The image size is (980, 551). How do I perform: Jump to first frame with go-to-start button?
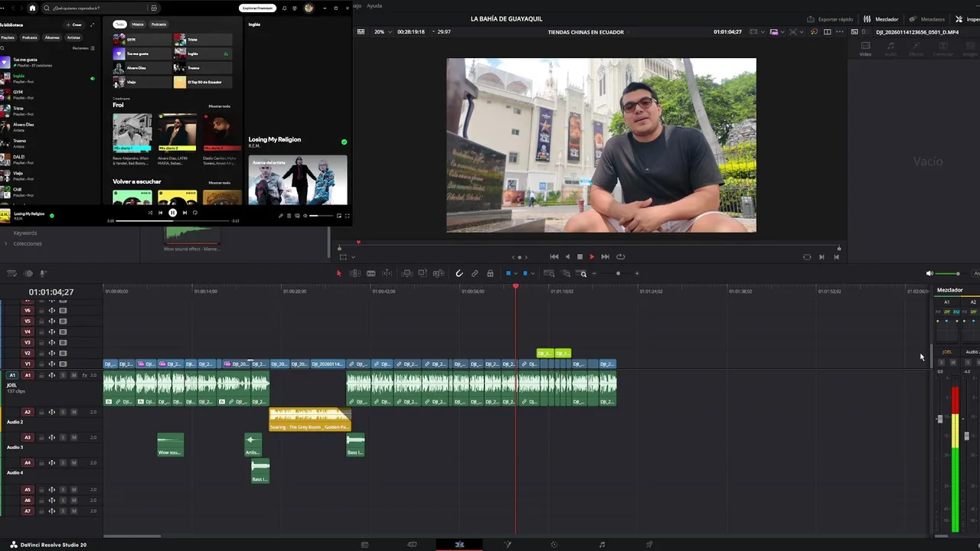click(554, 257)
